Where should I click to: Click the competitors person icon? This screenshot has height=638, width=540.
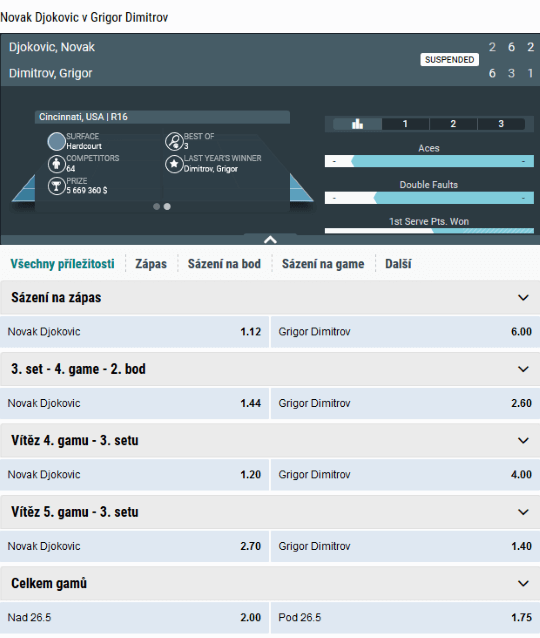(57, 164)
